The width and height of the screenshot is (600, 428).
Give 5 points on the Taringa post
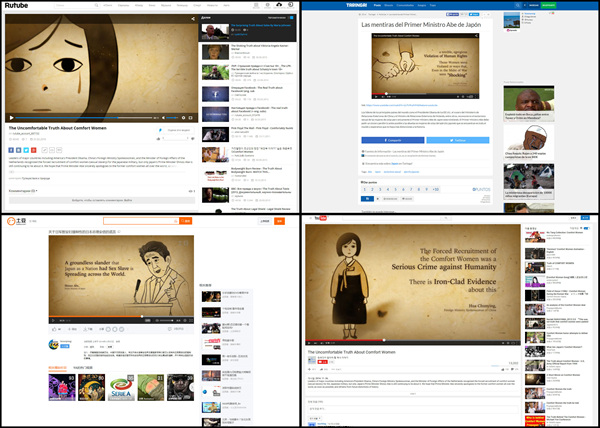click(395, 189)
